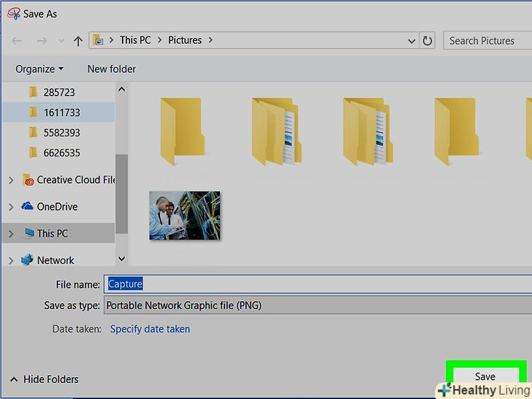Expand the Network node

(11, 260)
